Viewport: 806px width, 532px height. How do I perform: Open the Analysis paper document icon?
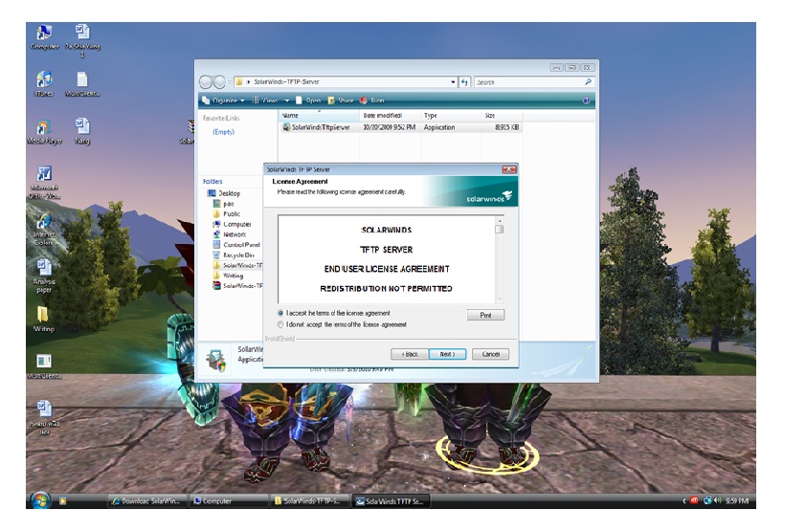click(x=44, y=276)
